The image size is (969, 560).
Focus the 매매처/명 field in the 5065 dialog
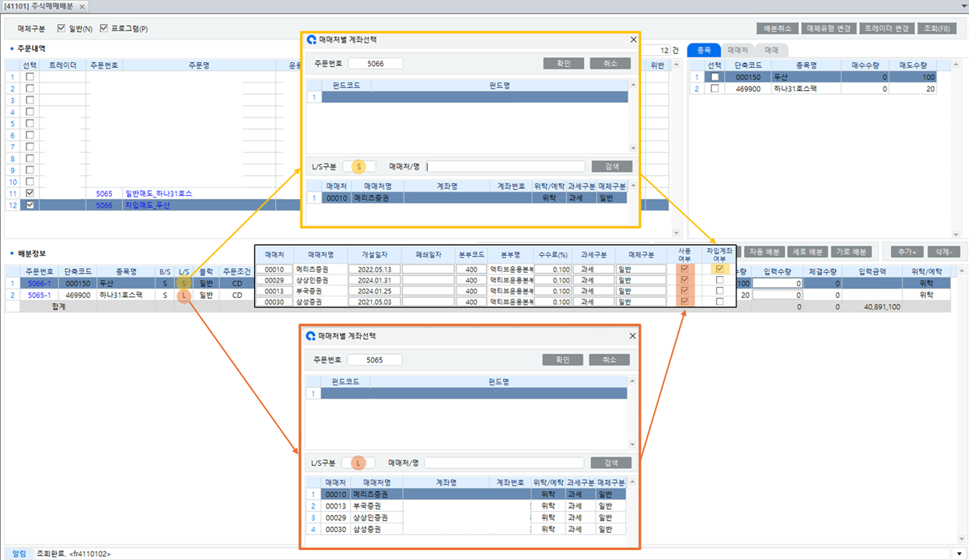coord(504,463)
